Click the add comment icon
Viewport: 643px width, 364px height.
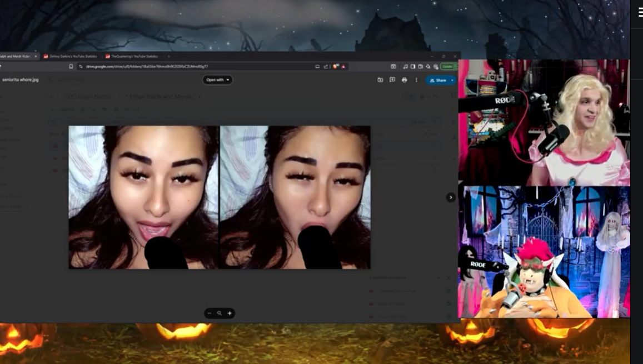tap(392, 80)
